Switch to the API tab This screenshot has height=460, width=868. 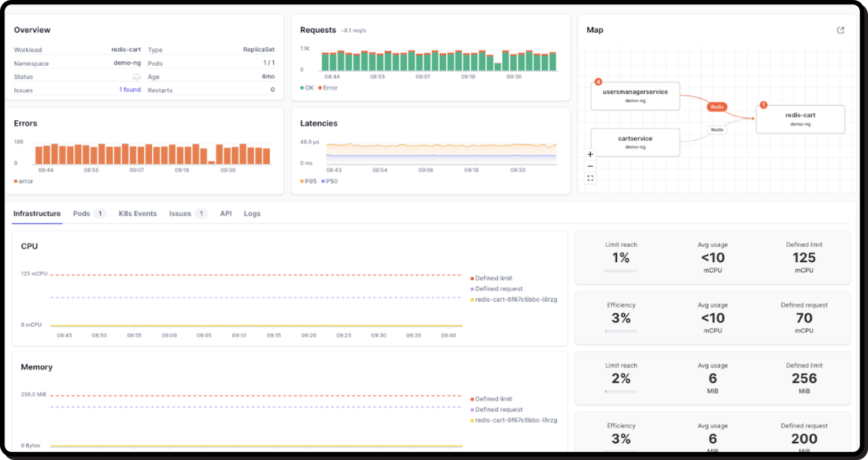click(x=226, y=214)
